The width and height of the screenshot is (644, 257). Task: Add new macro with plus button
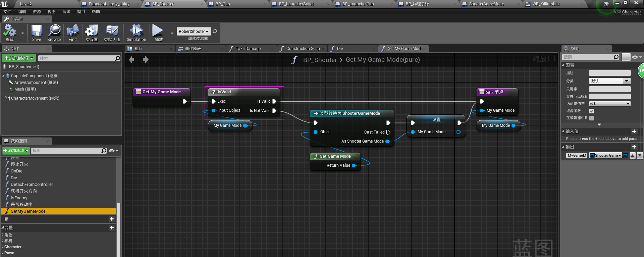point(112,219)
